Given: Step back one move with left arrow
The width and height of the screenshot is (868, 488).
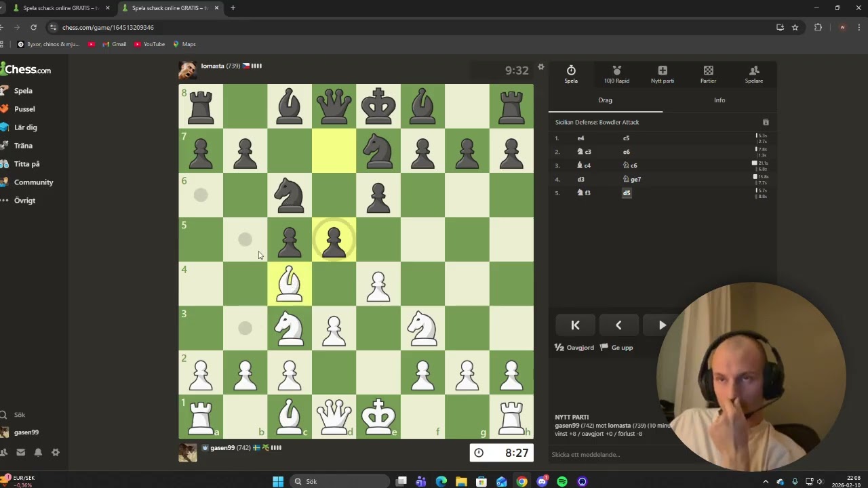Looking at the screenshot, I should click(x=618, y=325).
